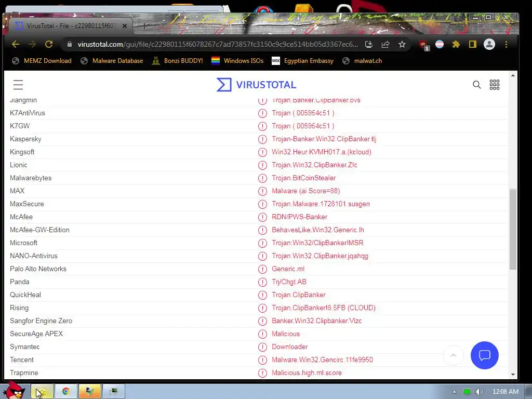
Task: Click the Kaspersky detection warning icon
Action: coord(262,139)
